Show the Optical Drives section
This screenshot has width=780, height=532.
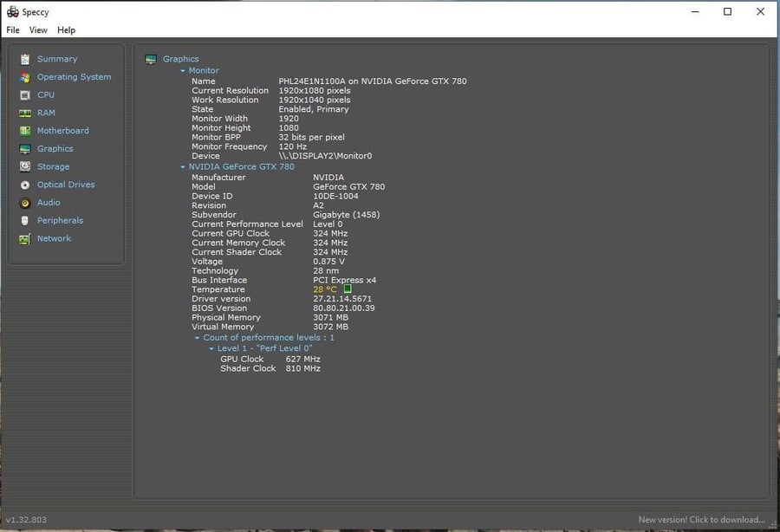point(66,185)
